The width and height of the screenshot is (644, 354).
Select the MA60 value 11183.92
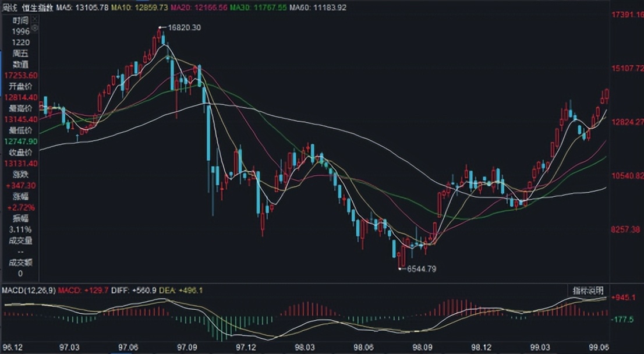pyautogui.click(x=330, y=8)
